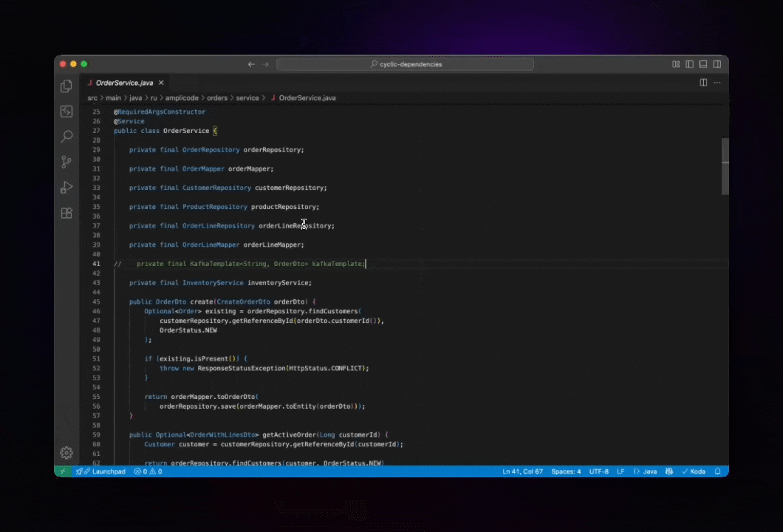Open the editor More Actions ellipsis menu
The width and height of the screenshot is (783, 532).
pos(717,83)
